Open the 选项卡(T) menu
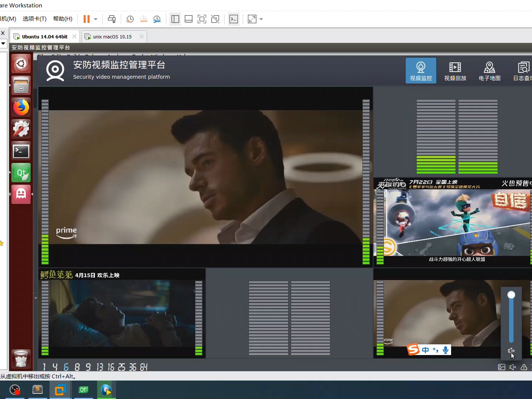 pyautogui.click(x=35, y=19)
